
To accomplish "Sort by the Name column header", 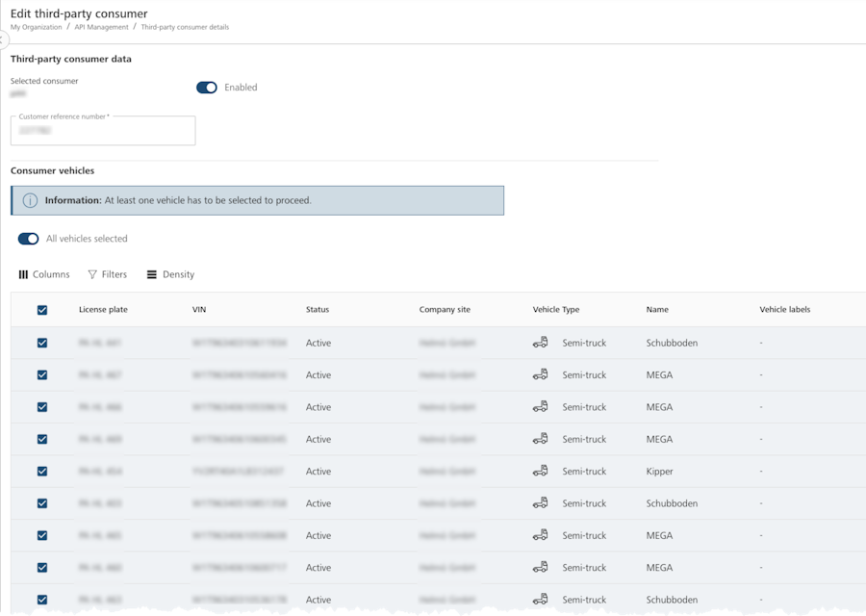I will 657,309.
